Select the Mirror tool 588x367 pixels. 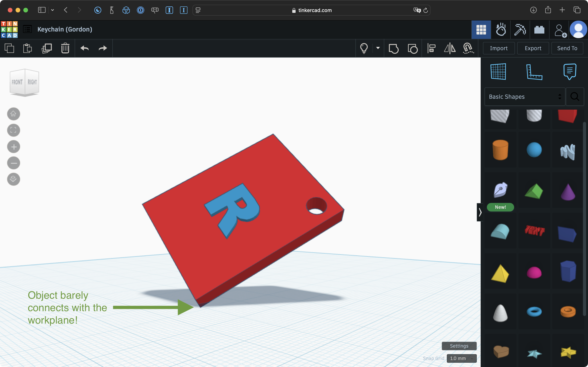point(450,48)
